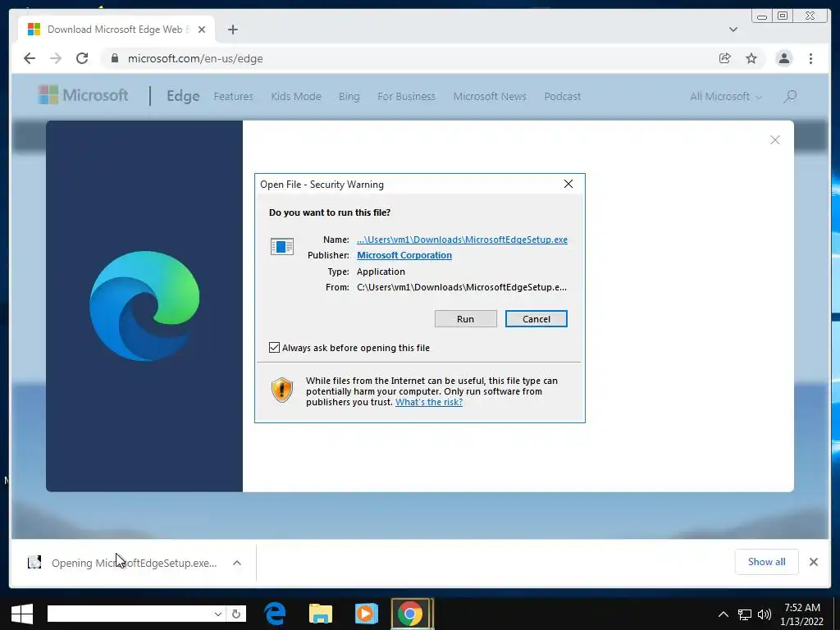Close the white Edge download overlay
The height and width of the screenshot is (630, 840).
coord(775,139)
